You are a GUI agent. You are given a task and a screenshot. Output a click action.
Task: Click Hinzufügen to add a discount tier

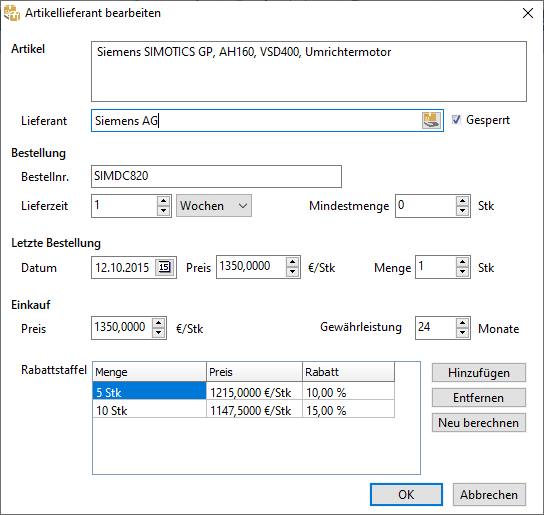pyautogui.click(x=479, y=373)
